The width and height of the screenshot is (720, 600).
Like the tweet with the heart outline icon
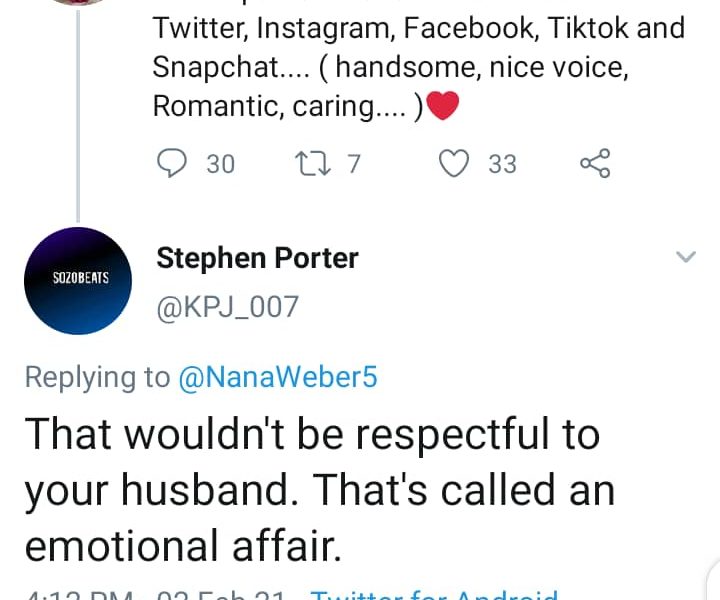tap(455, 163)
